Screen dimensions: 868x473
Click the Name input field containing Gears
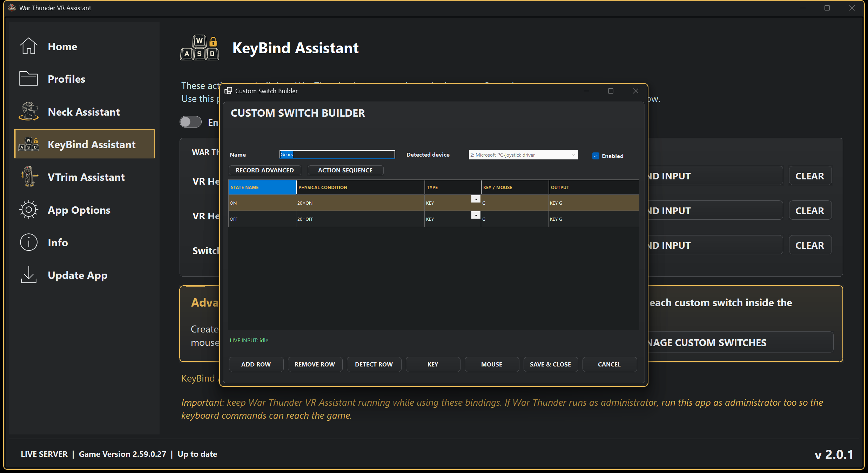(337, 155)
